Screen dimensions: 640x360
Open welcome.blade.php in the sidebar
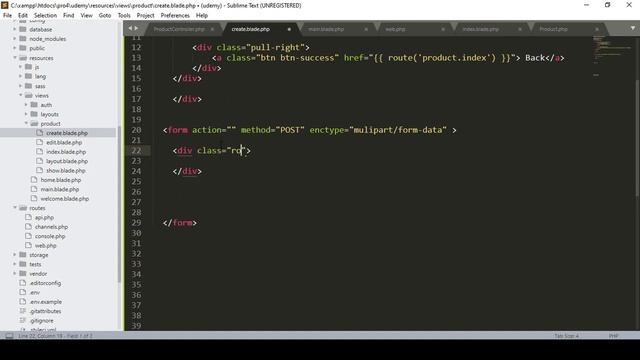pyautogui.click(x=64, y=199)
